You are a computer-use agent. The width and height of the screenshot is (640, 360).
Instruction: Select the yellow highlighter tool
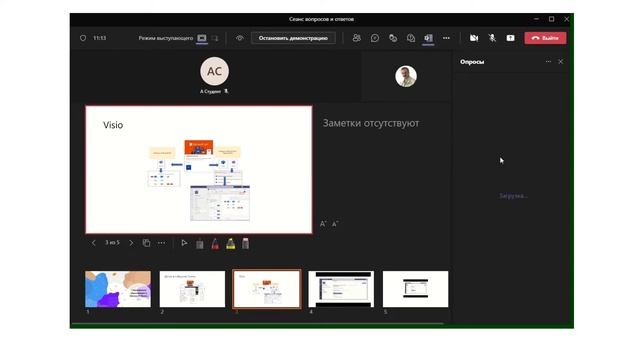pos(231,244)
